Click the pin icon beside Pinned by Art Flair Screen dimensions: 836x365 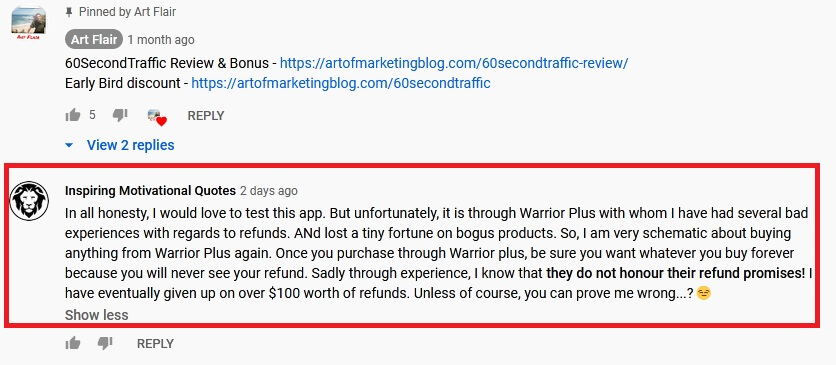pos(68,12)
